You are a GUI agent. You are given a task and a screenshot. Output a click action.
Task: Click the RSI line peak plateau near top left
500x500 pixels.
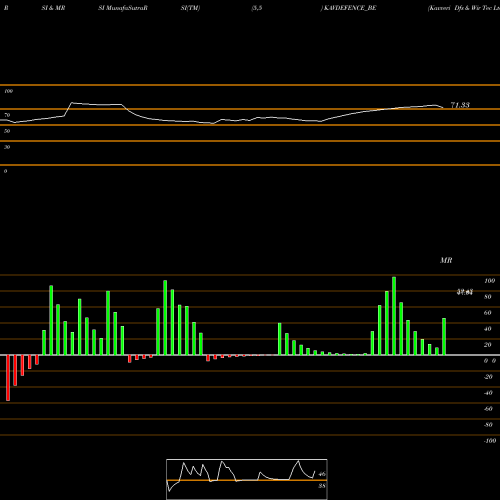97,104
